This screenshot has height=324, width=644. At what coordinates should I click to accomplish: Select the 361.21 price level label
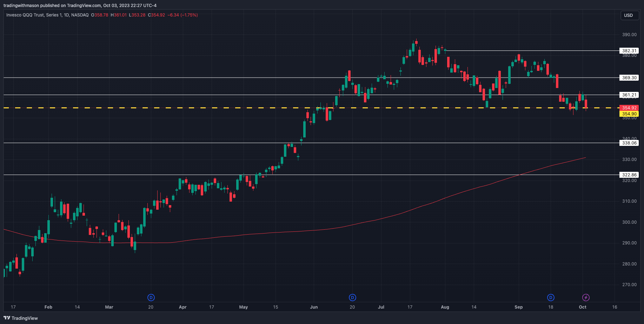click(x=629, y=95)
